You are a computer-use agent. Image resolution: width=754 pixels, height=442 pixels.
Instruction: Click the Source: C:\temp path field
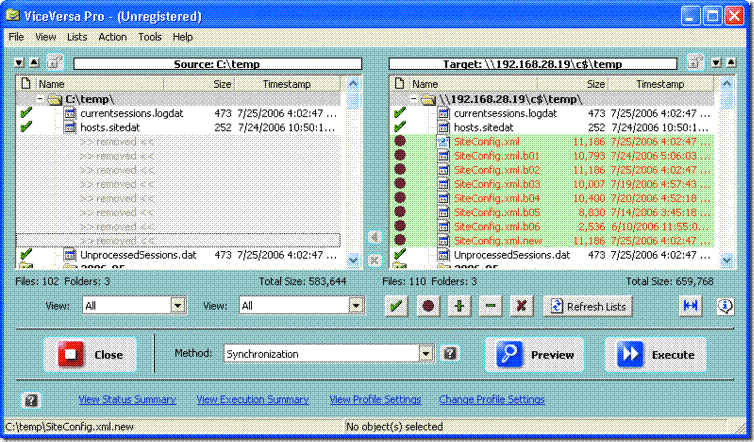(x=217, y=64)
